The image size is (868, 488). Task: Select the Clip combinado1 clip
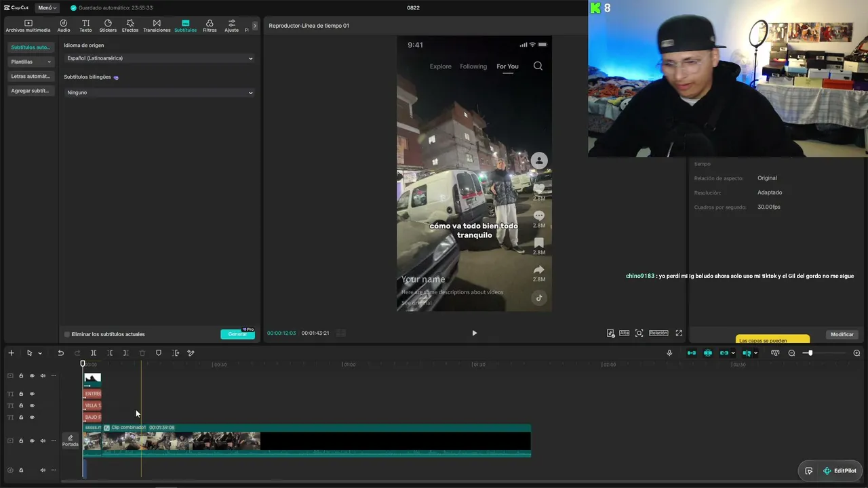click(x=316, y=441)
